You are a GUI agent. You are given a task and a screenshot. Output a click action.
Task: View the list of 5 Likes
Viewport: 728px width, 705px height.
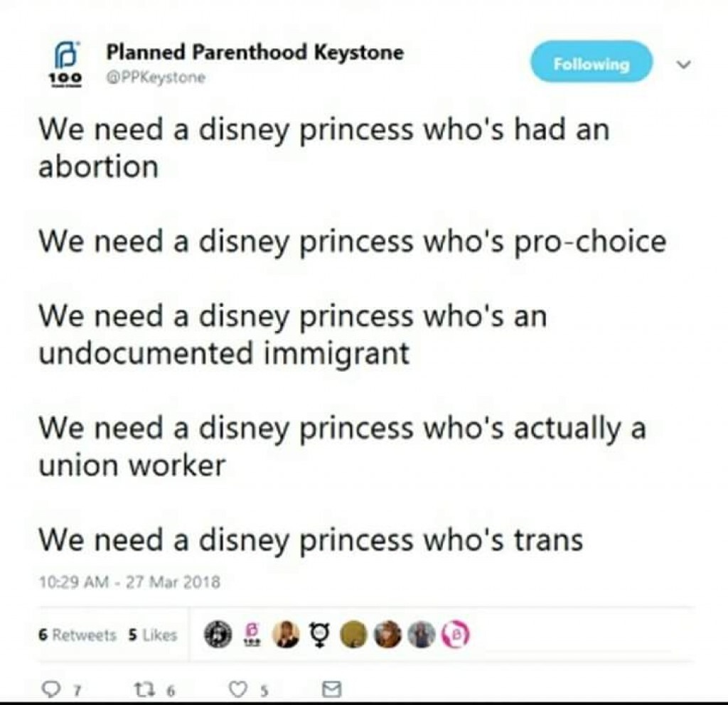152,635
